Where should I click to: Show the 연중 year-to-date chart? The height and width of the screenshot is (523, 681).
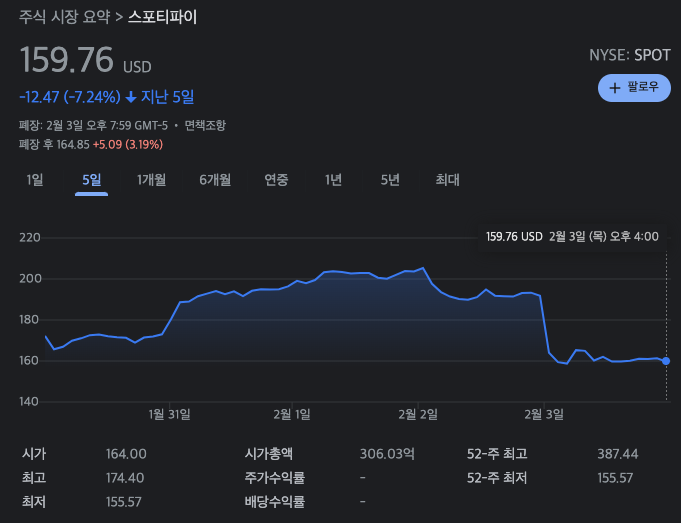click(276, 179)
